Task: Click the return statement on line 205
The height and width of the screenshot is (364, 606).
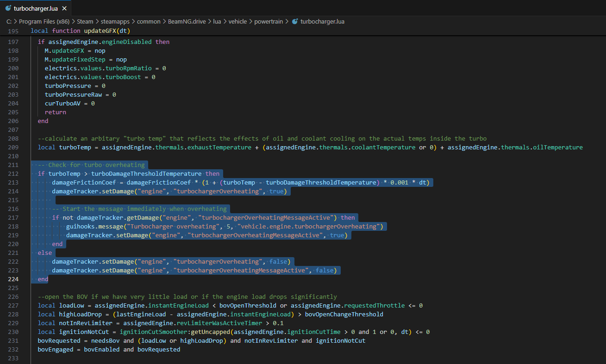Action: (x=55, y=112)
